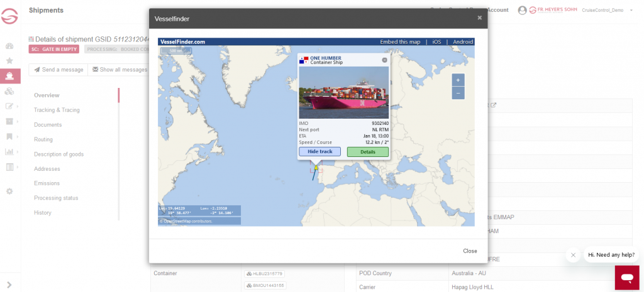Click the SC: GATE IN EMPTY status badge
The width and height of the screenshot is (644, 292).
click(x=54, y=49)
